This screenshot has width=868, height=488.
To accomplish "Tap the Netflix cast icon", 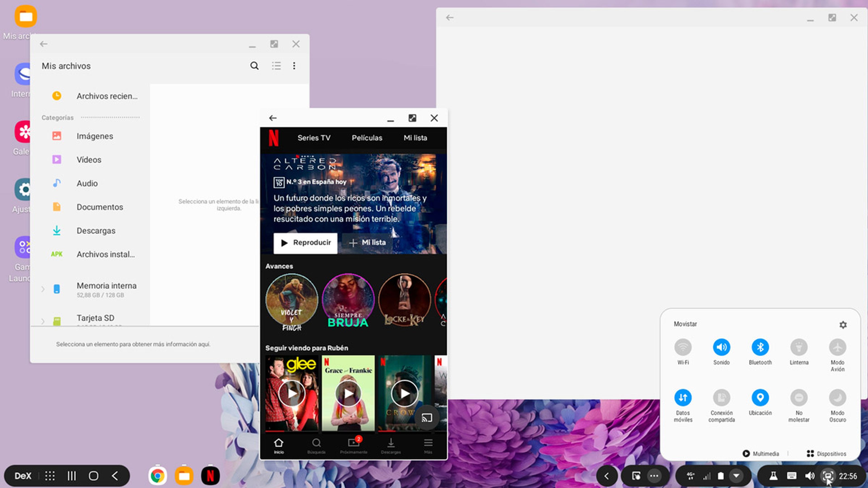I will (x=427, y=418).
